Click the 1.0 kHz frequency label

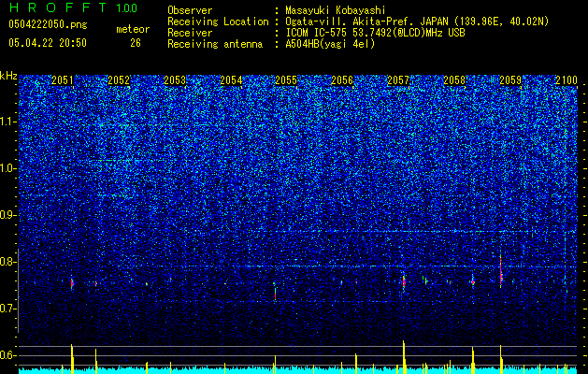tap(7, 168)
